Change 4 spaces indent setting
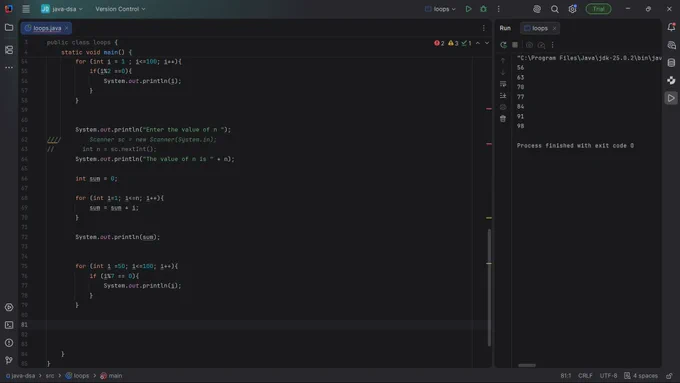The image size is (680, 383). pyautogui.click(x=641, y=376)
